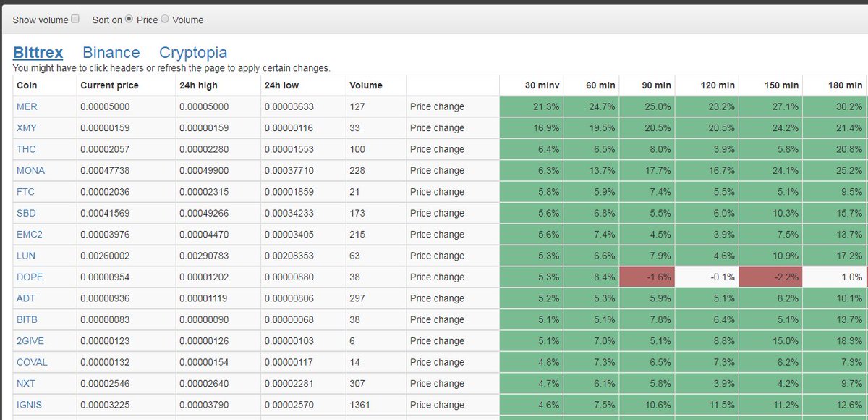868x420 pixels.
Task: Click XMY 90 min 20.5% cell
Action: 647,128
